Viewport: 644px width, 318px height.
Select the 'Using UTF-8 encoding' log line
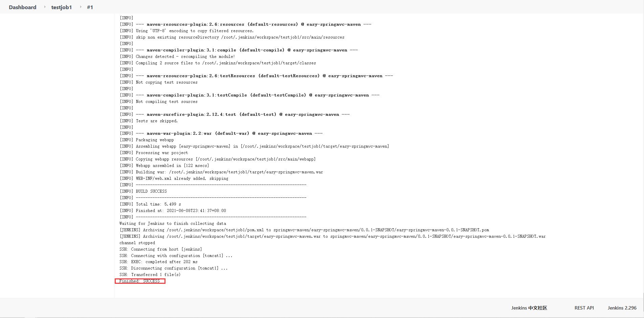click(x=186, y=31)
